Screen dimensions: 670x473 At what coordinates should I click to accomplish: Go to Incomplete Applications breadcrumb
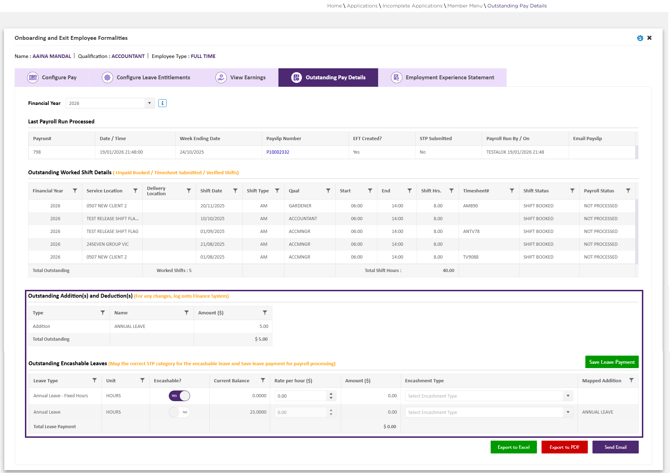point(412,6)
